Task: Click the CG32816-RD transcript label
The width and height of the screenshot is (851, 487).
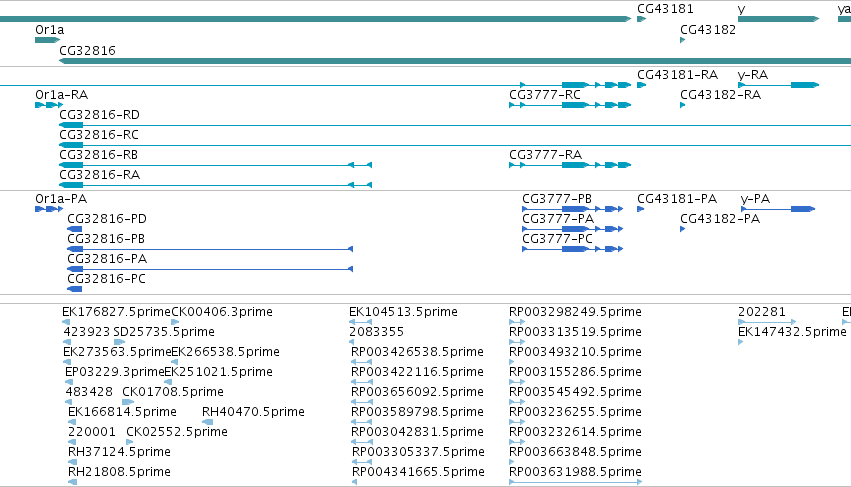Action: click(99, 115)
